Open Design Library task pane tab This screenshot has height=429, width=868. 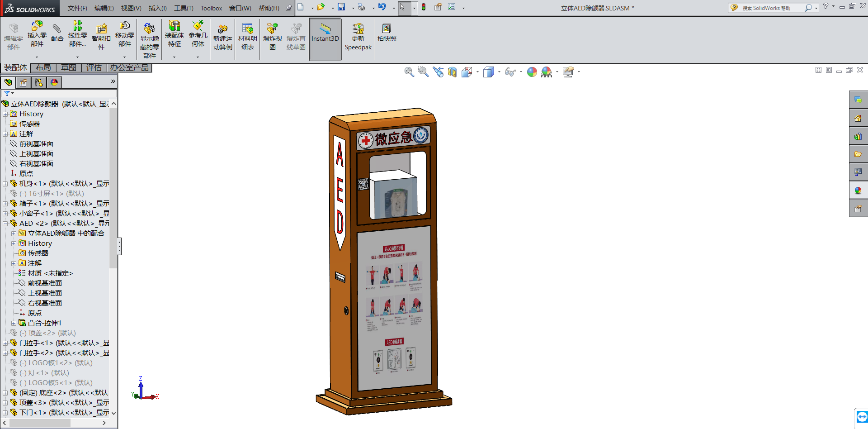pos(858,136)
